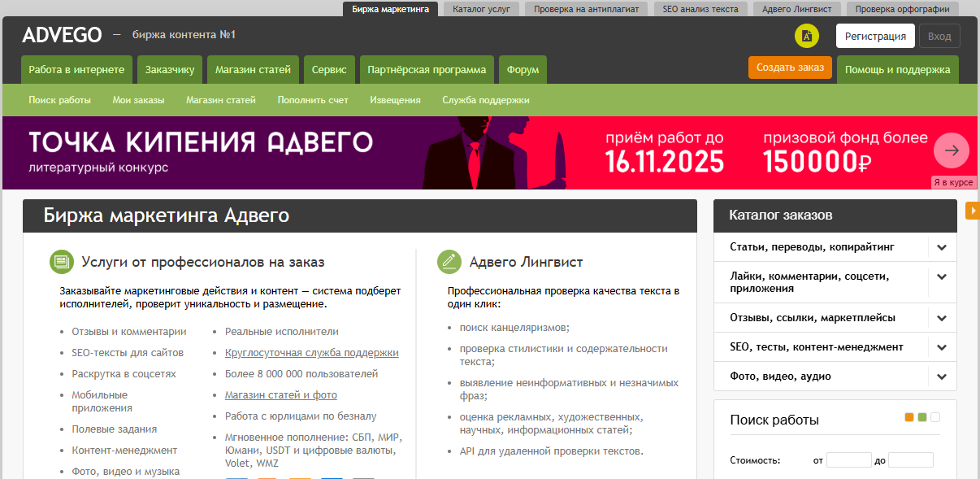Screen dimensions: 980x479
Task: Click the orange side-panel arrow tab
Action: [x=973, y=211]
